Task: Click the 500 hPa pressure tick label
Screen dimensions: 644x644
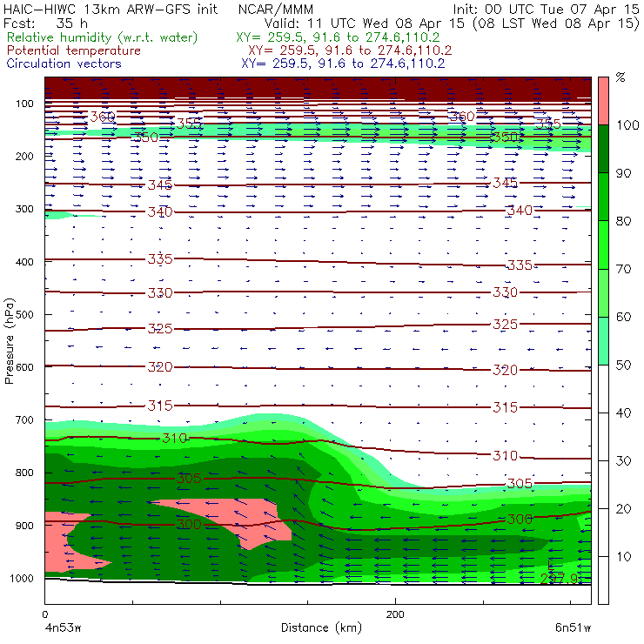Action: click(x=24, y=315)
